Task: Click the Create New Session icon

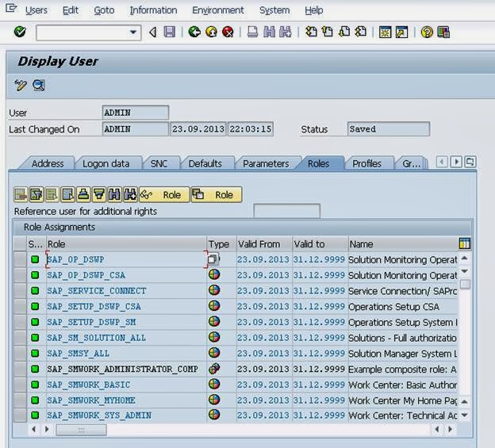Action: [x=386, y=33]
